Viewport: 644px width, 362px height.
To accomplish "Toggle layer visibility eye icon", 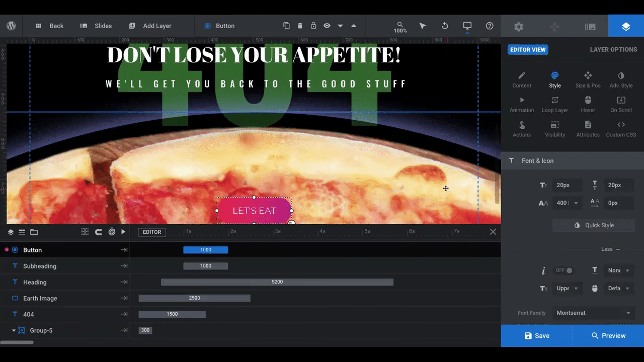I will point(327,26).
